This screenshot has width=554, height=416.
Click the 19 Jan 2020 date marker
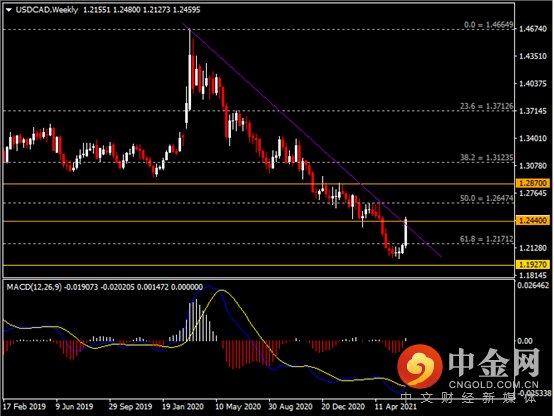(183, 406)
